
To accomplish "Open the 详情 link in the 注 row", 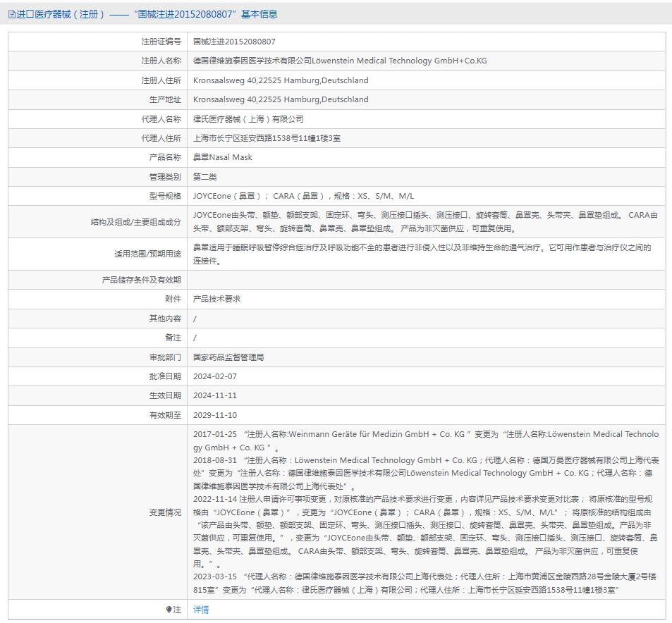I will (201, 610).
